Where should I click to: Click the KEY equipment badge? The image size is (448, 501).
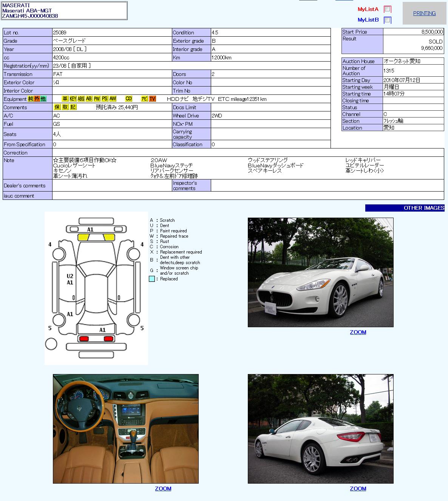coord(73,99)
